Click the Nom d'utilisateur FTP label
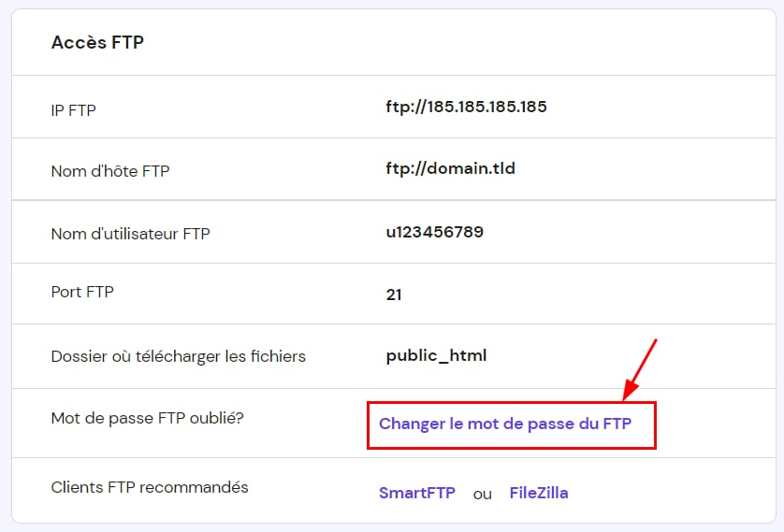Viewport: 784px width, 532px height. (x=130, y=234)
